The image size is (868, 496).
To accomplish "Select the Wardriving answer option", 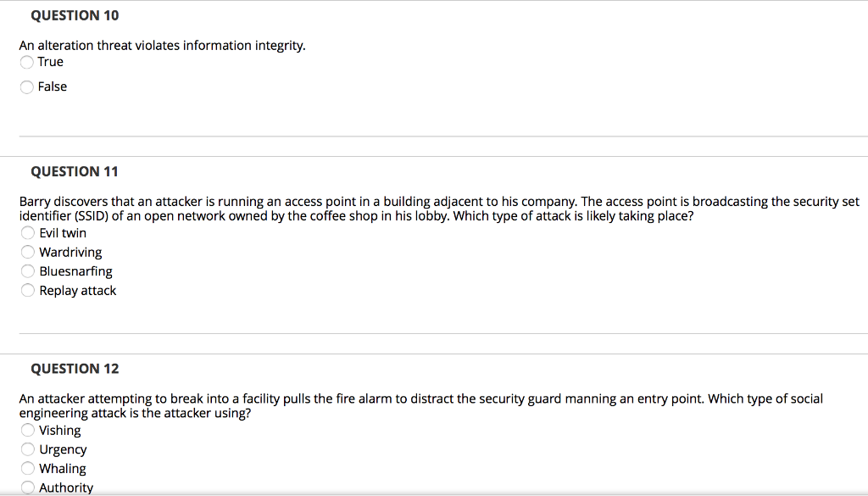I will click(26, 252).
